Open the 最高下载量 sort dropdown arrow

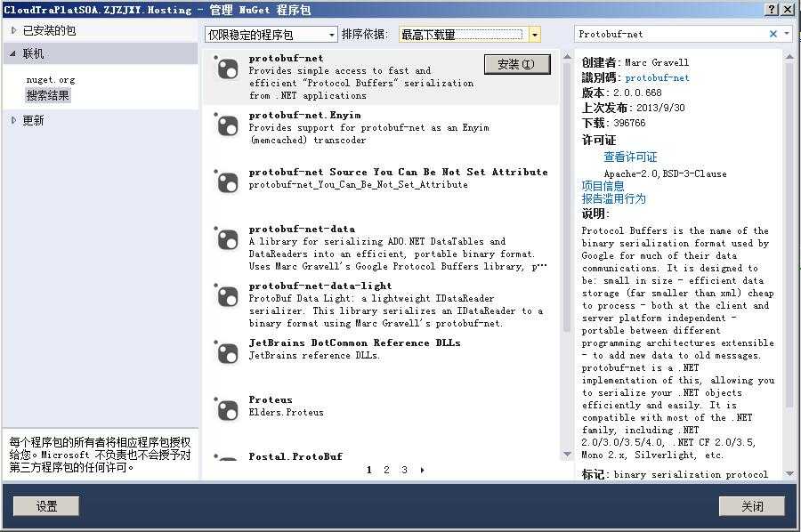pyautogui.click(x=534, y=35)
